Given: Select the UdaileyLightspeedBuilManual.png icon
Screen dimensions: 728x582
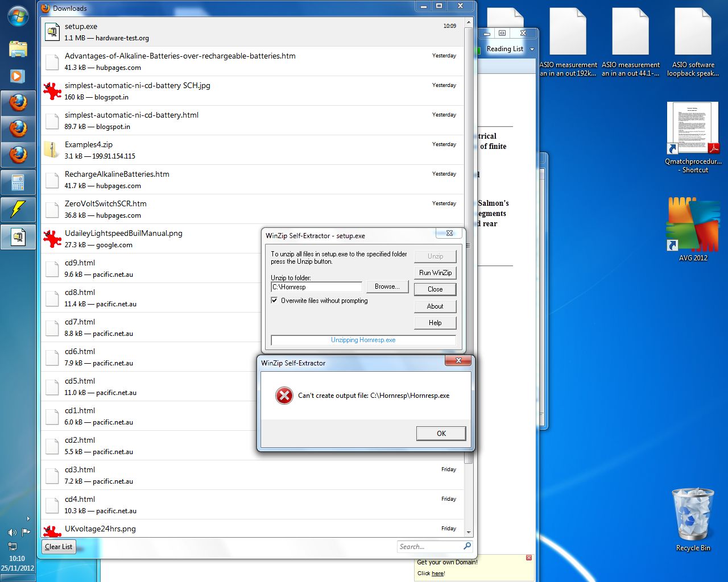Looking at the screenshot, I should (x=52, y=239).
